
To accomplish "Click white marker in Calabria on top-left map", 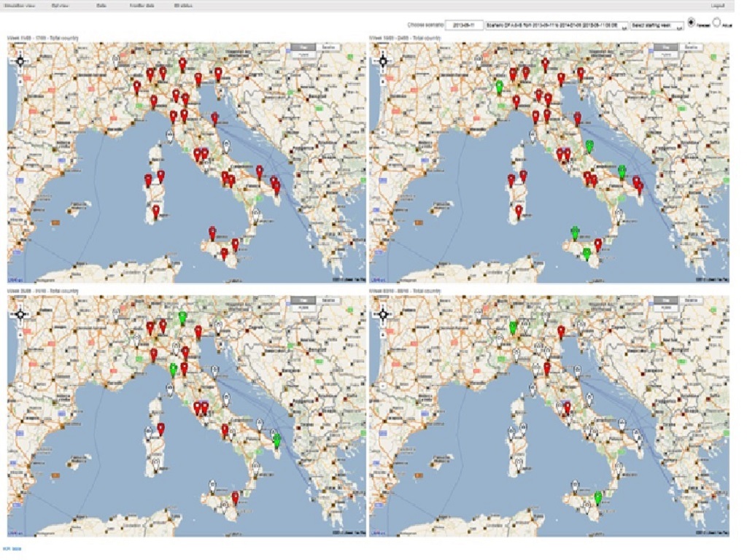I will 256,215.
